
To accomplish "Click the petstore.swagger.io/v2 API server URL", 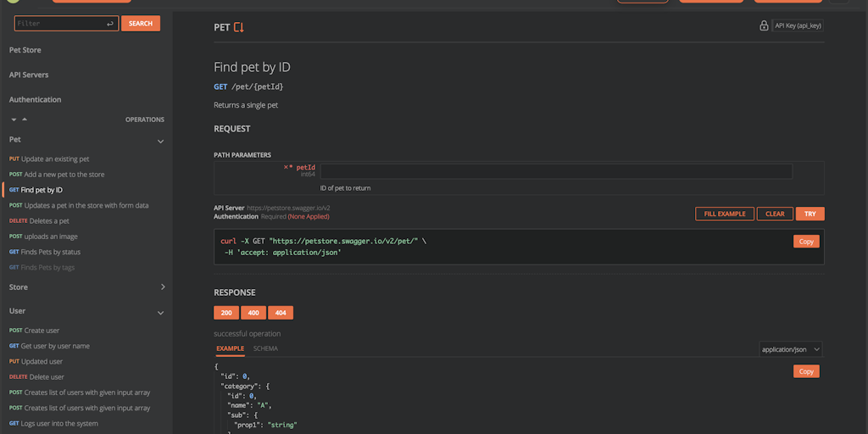I will click(x=288, y=209).
